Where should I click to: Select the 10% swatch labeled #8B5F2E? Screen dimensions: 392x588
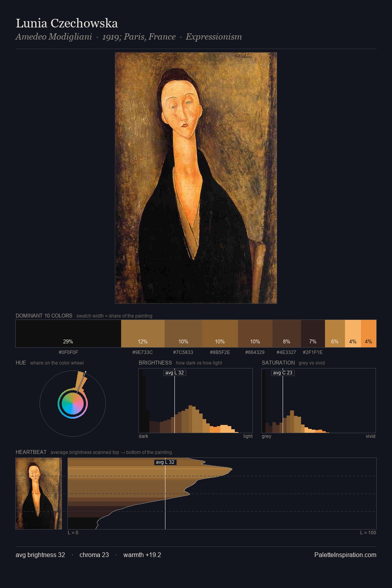[220, 334]
